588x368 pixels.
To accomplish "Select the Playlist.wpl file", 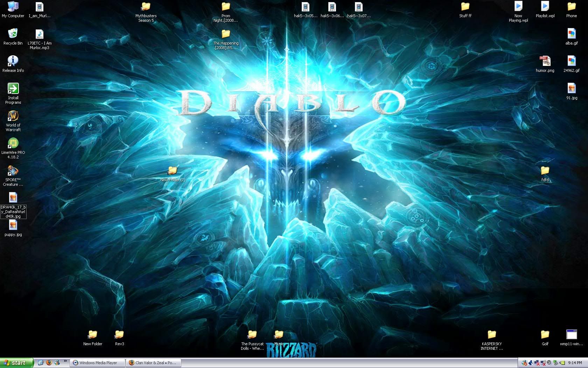I will (545, 9).
